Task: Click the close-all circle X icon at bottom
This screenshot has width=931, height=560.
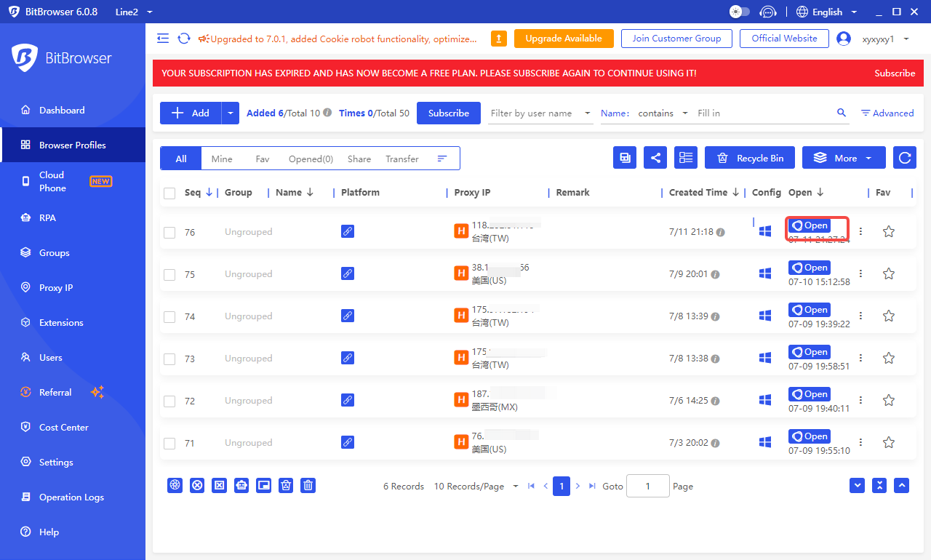Action: pos(196,485)
